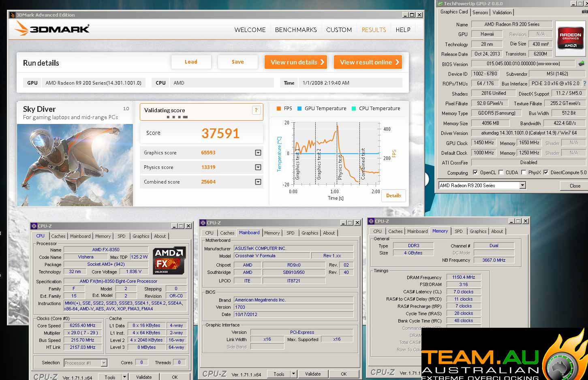Click the teal CPU Temperature legend square
This screenshot has width=588, height=380.
pos(354,109)
